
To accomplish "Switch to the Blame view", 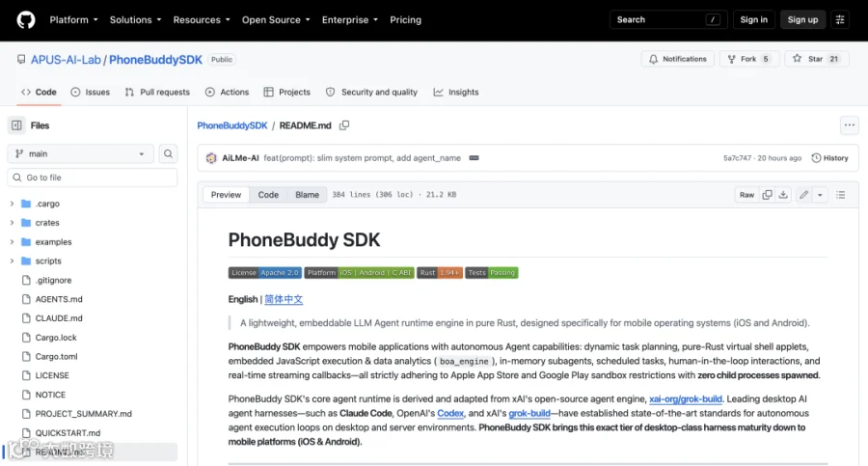I will pos(307,195).
